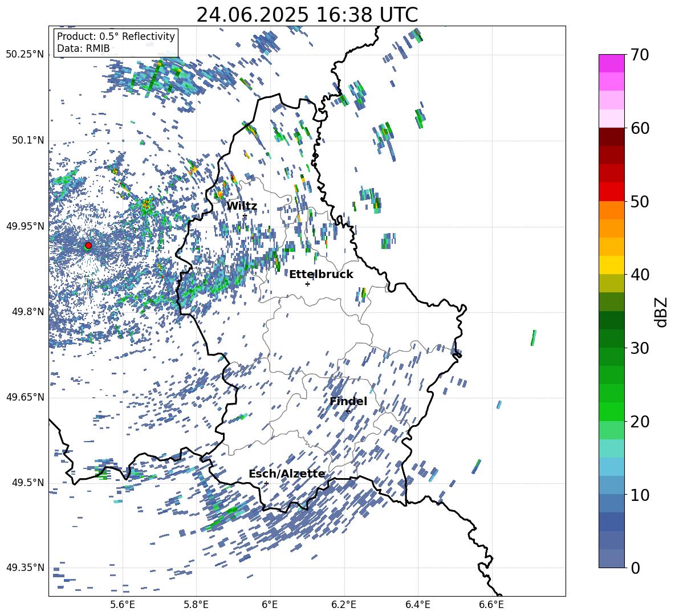Click the 50.1°N latitude tick label
The image size is (675, 616).
tap(29, 140)
